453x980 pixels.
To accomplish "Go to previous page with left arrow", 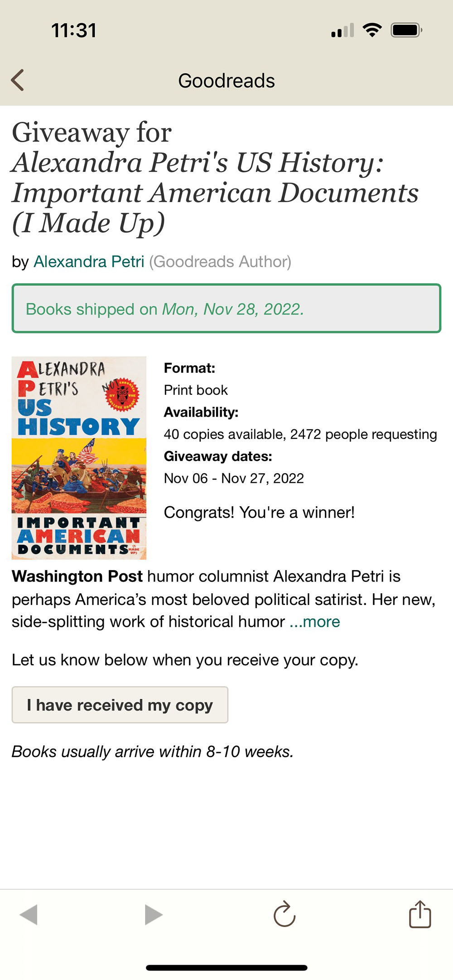I will click(x=29, y=914).
